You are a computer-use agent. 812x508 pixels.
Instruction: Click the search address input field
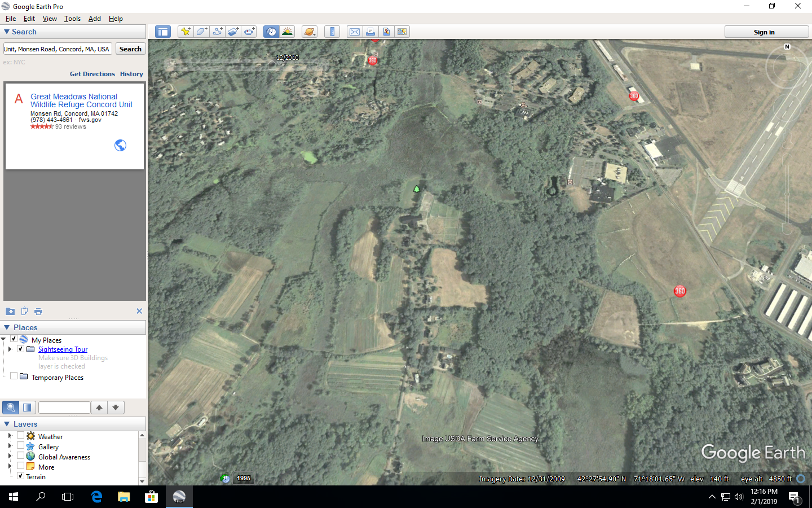58,49
